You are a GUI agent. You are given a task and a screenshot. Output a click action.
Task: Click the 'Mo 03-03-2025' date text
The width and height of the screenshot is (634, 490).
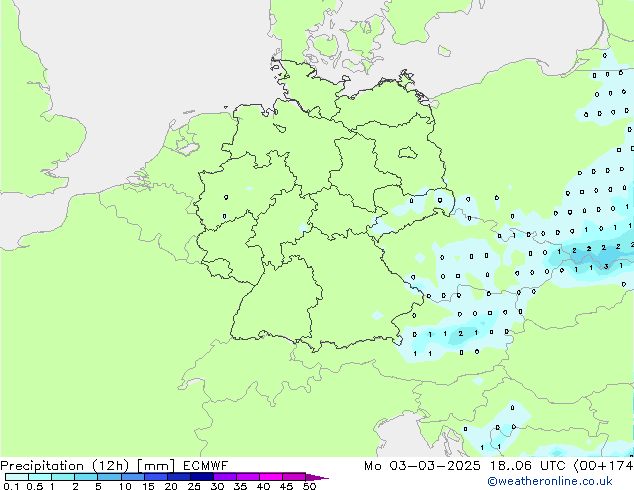pos(422,466)
